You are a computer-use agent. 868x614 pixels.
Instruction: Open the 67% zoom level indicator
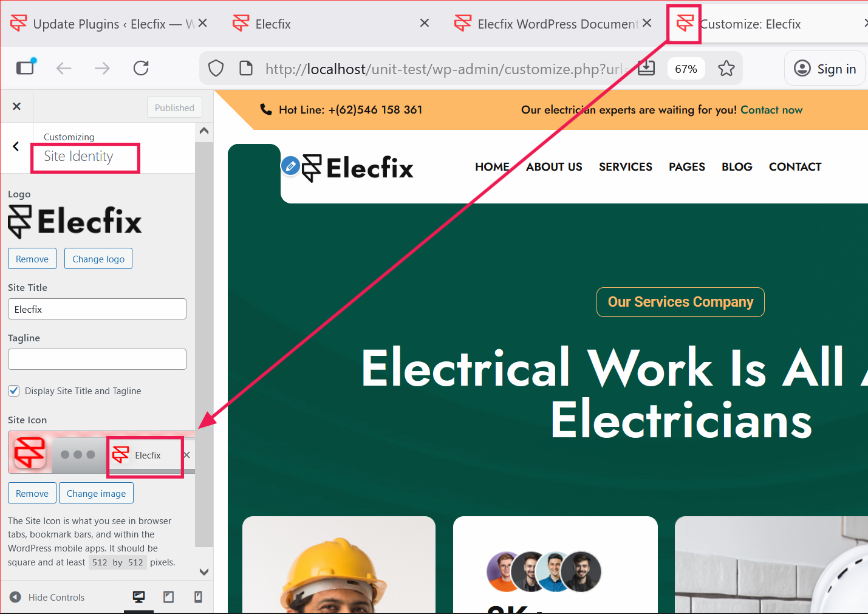(x=686, y=69)
